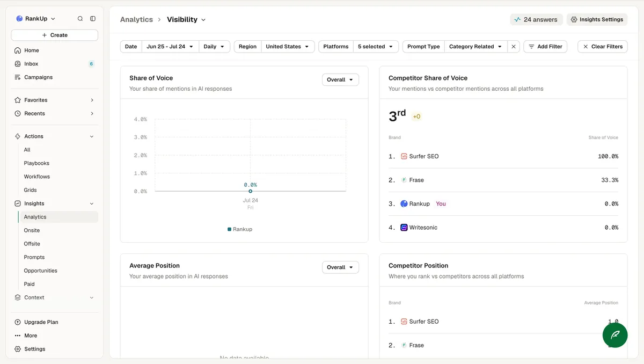This screenshot has height=364, width=644.
Task: Click the Add Filter lines icon
Action: coord(531,47)
